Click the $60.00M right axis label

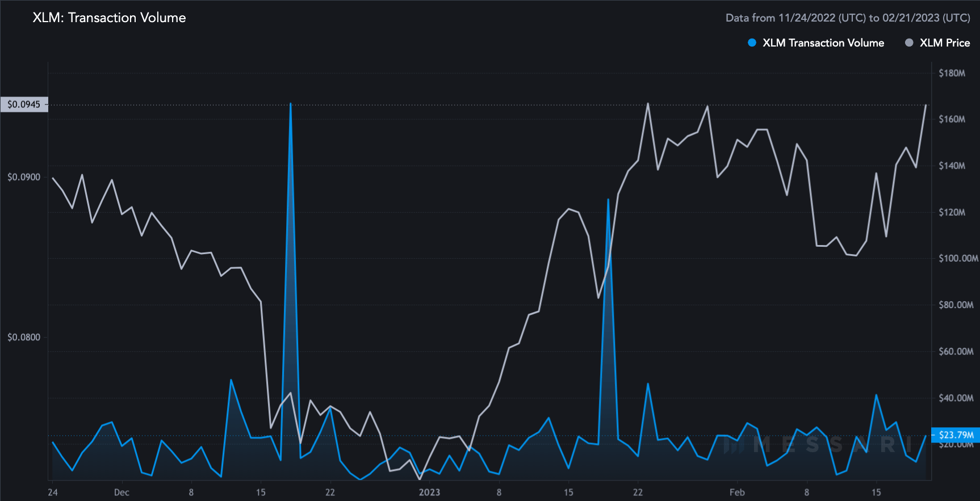(x=956, y=351)
